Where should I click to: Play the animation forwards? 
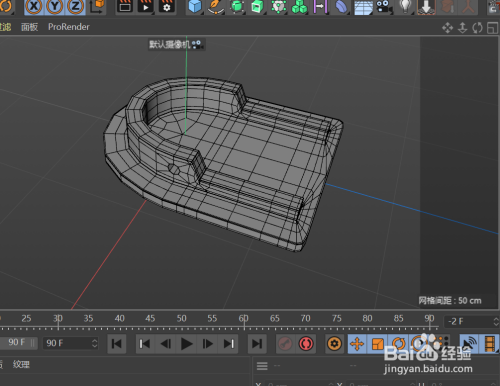point(187,344)
